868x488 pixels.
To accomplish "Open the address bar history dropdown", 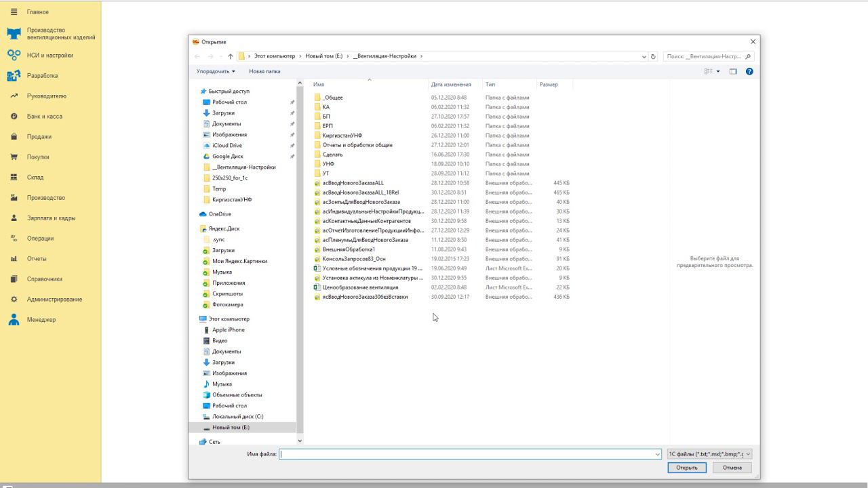I will [x=644, y=56].
